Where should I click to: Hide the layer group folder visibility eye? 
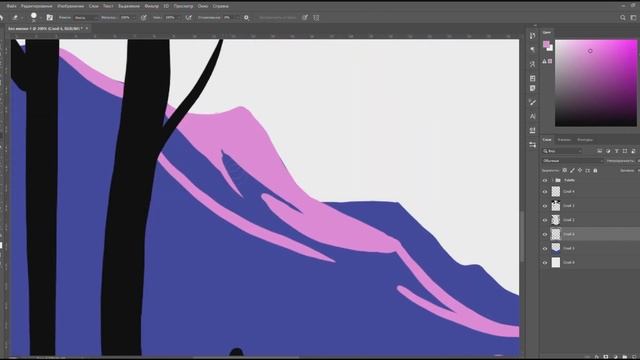click(545, 180)
